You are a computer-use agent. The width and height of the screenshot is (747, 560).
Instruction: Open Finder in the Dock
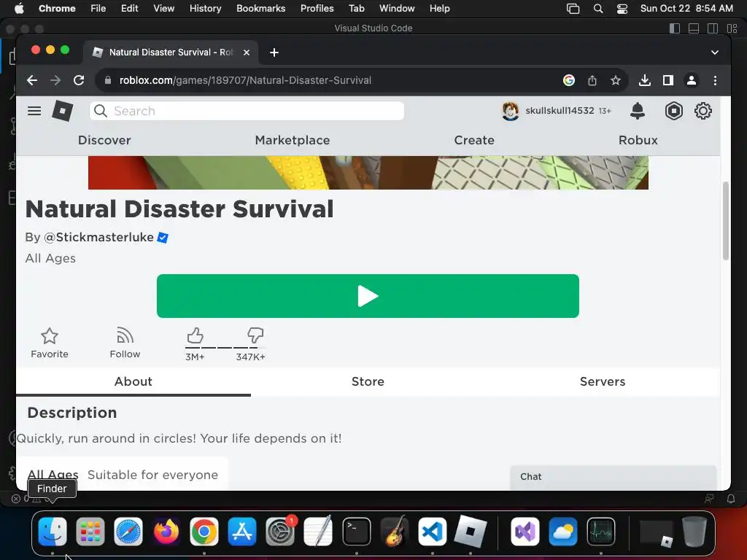pyautogui.click(x=53, y=532)
